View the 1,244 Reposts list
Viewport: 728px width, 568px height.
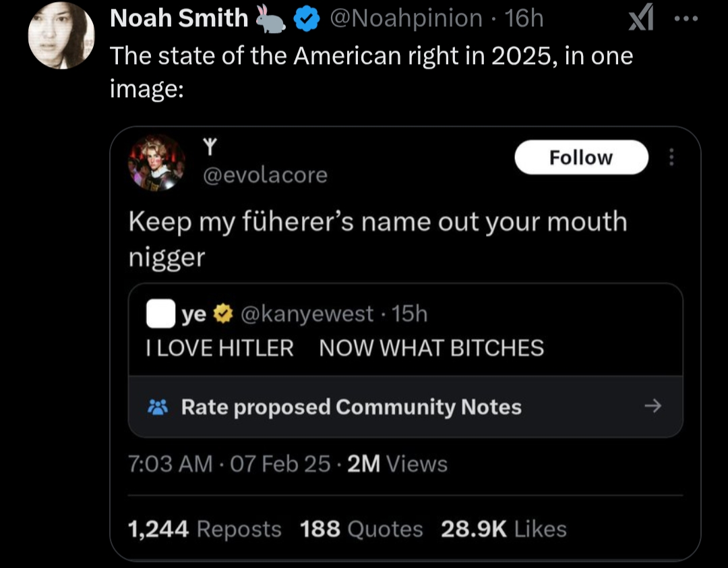tap(204, 529)
